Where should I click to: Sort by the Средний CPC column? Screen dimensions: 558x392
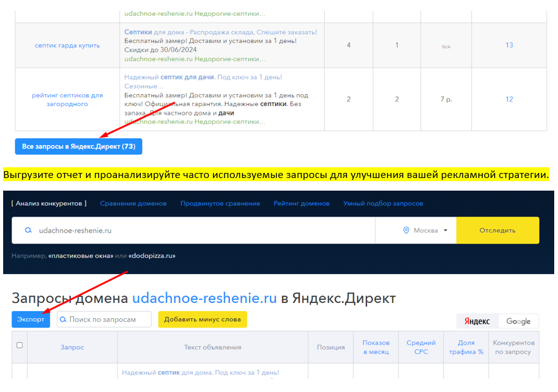click(x=421, y=347)
